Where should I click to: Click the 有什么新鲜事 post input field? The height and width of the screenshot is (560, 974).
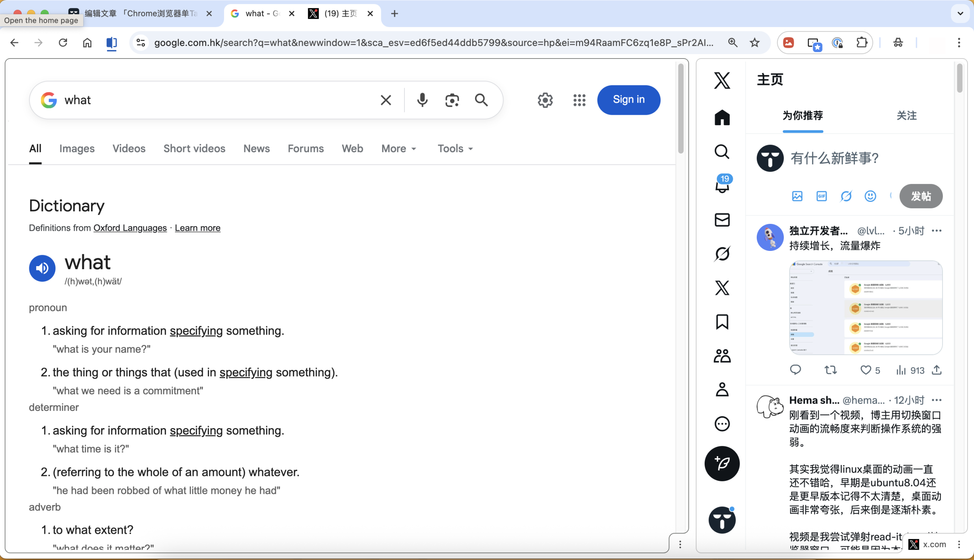[834, 158]
